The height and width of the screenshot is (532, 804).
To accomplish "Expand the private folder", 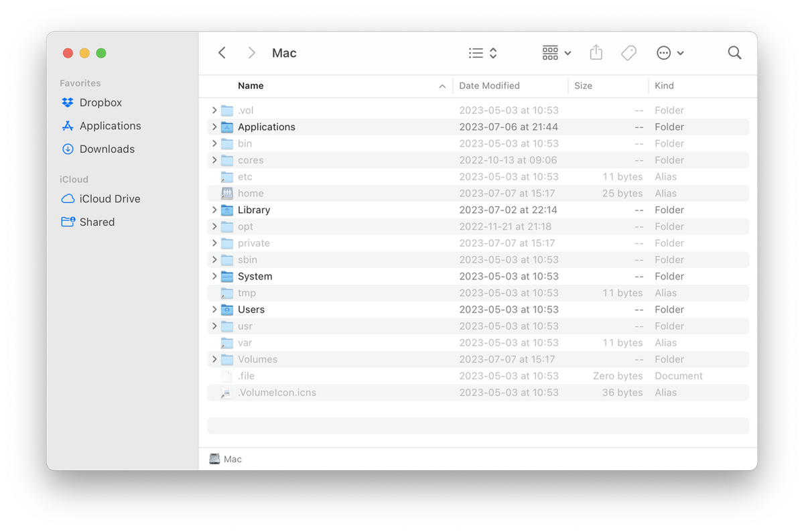I will (x=214, y=243).
